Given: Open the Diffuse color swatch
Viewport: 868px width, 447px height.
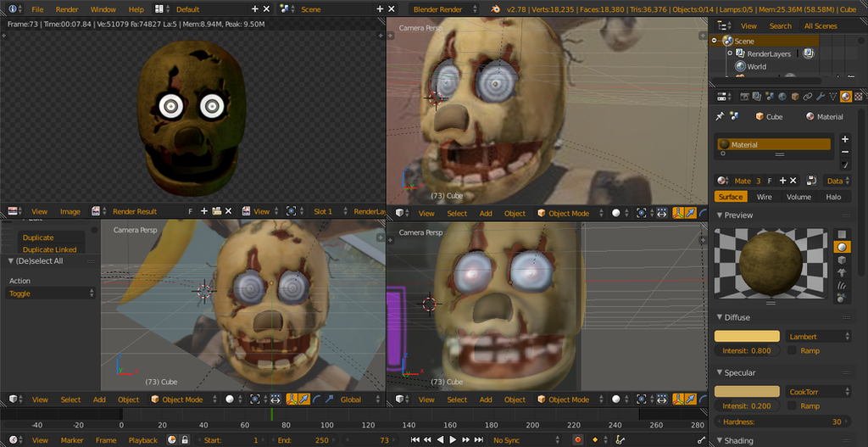Looking at the screenshot, I should 747,336.
